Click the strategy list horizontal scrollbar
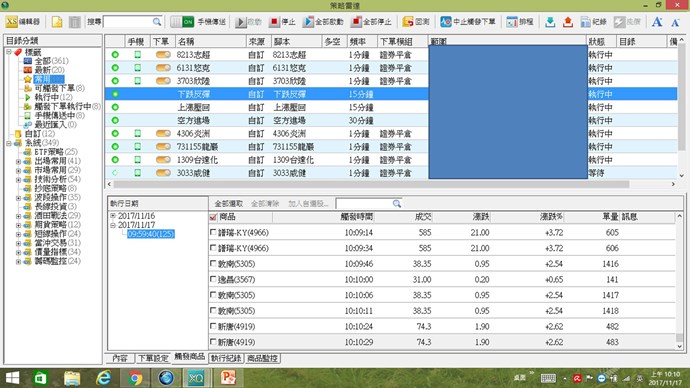Viewport: 690px width, 388px height. pos(371,184)
